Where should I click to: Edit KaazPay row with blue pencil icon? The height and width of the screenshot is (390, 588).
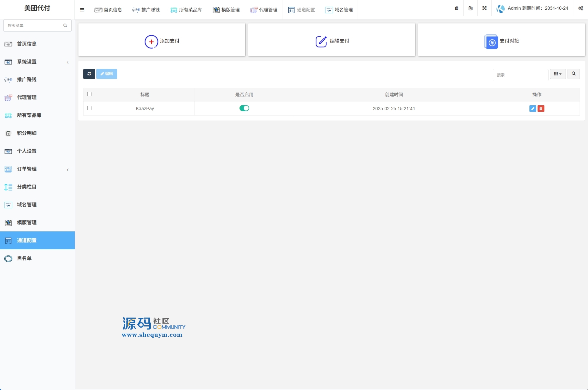532,109
